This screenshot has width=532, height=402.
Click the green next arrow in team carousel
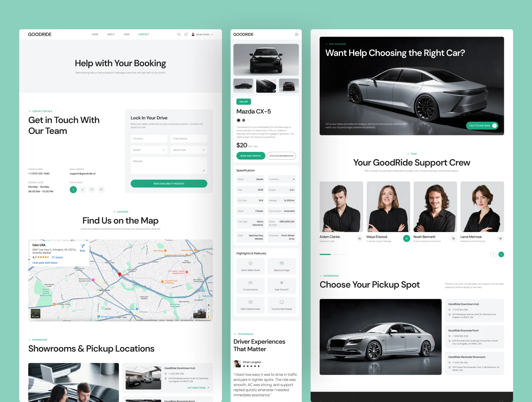pyautogui.click(x=501, y=255)
